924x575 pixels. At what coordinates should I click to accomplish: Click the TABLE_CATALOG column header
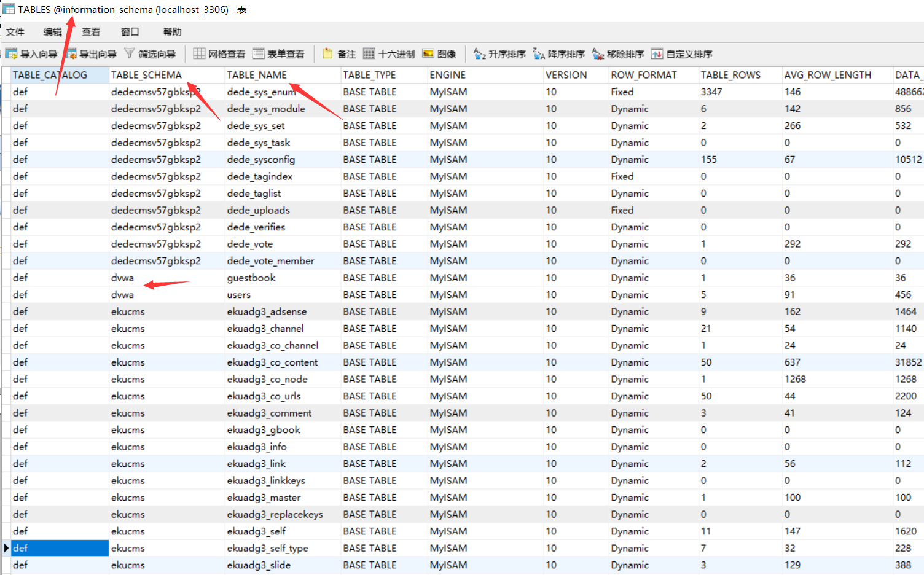point(60,75)
